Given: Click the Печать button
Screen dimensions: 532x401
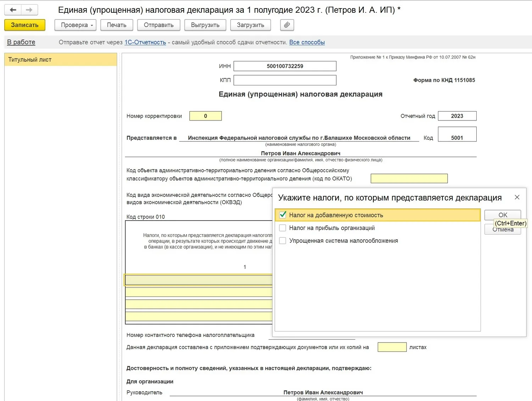Looking at the screenshot, I should pos(117,25).
